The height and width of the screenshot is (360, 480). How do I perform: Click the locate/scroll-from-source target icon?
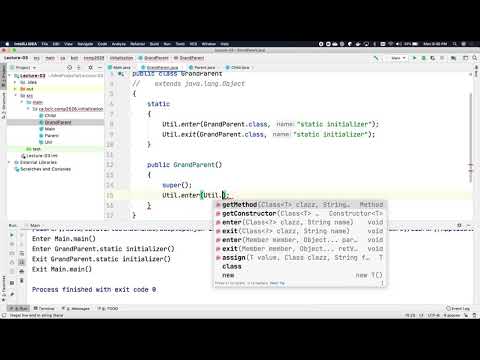pyautogui.click(x=69, y=68)
